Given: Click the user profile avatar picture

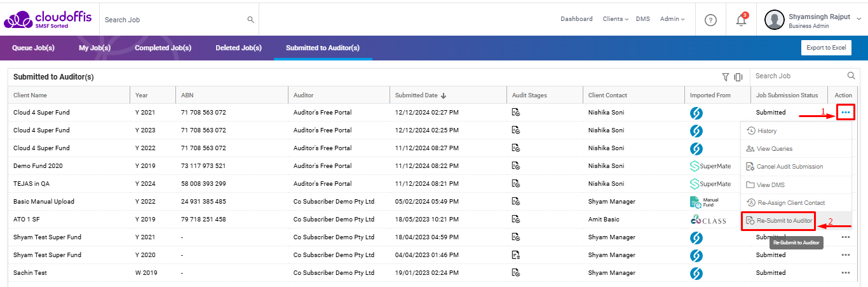Looking at the screenshot, I should pos(774,20).
